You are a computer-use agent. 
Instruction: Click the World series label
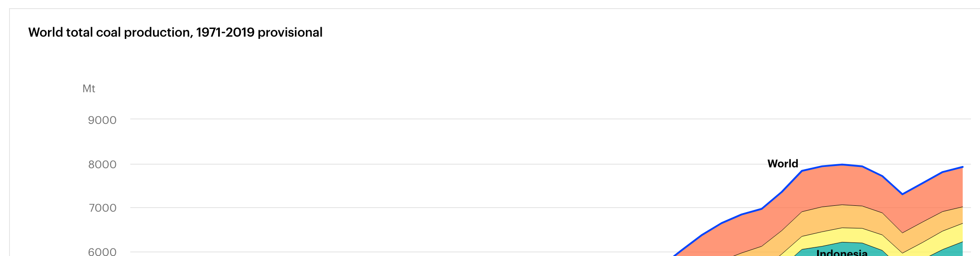tap(783, 164)
